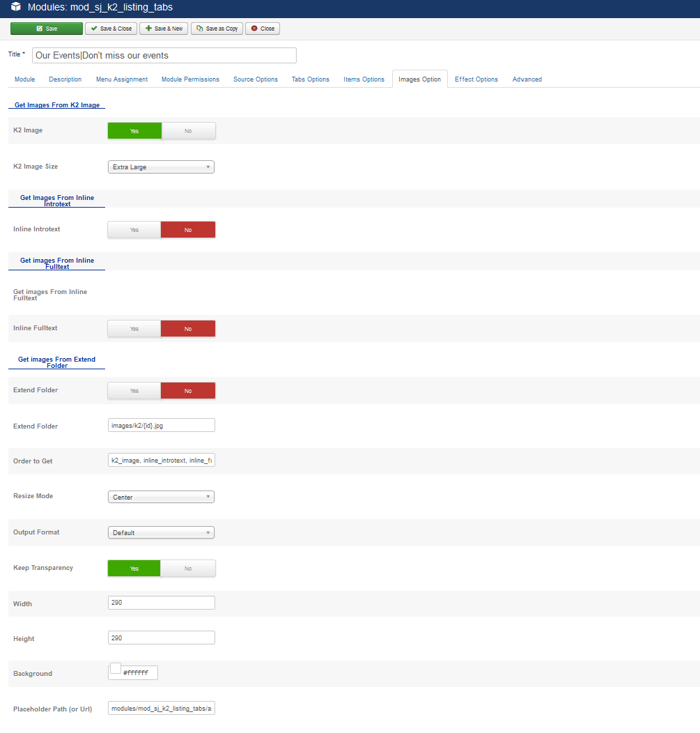Focus the module Title text field
This screenshot has height=733, width=700.
tap(164, 55)
